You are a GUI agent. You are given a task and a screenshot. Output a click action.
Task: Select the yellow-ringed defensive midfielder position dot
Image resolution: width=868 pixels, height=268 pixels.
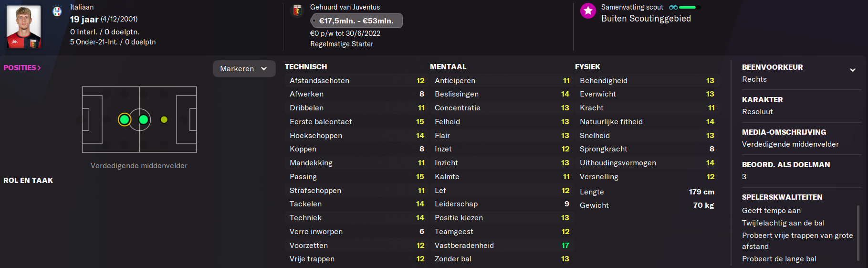[125, 120]
